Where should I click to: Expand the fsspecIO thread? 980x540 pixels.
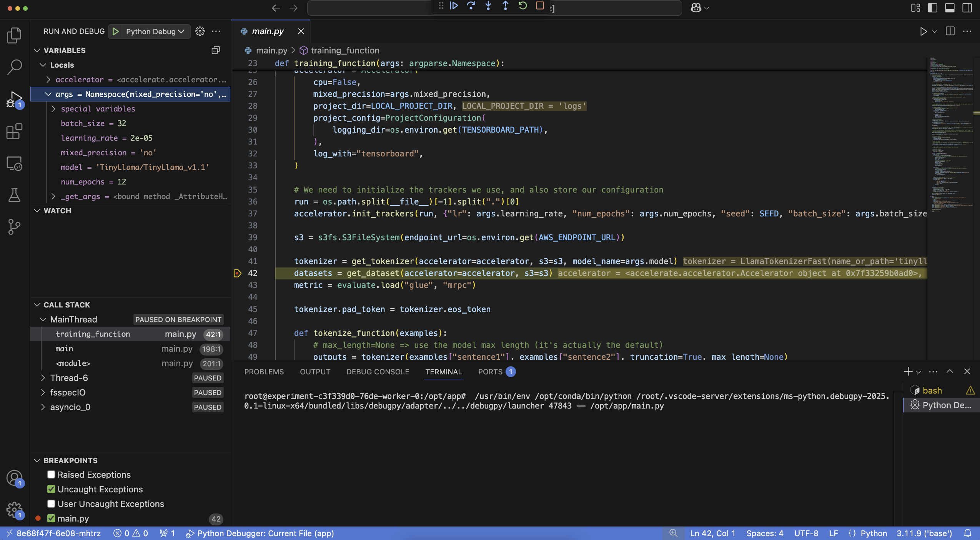[43, 392]
